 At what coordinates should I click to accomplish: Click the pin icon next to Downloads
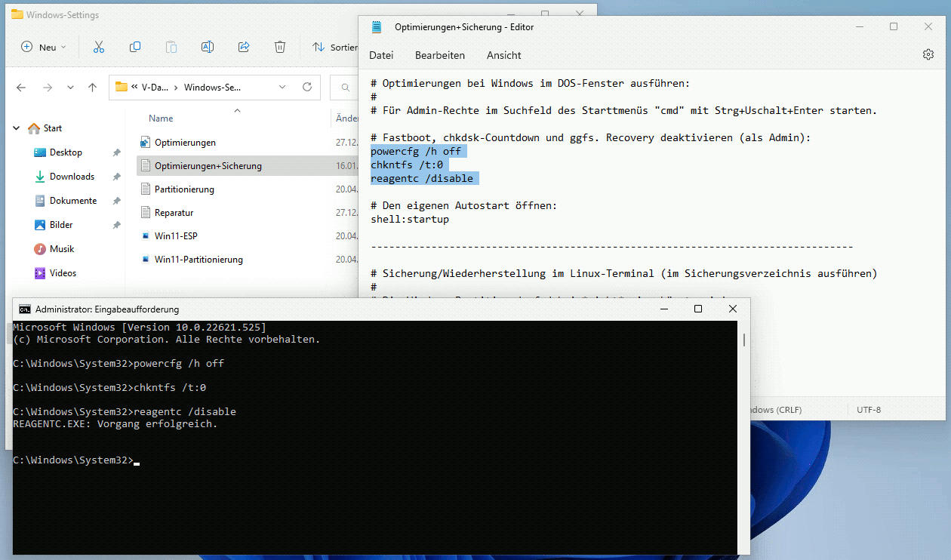coord(116,177)
